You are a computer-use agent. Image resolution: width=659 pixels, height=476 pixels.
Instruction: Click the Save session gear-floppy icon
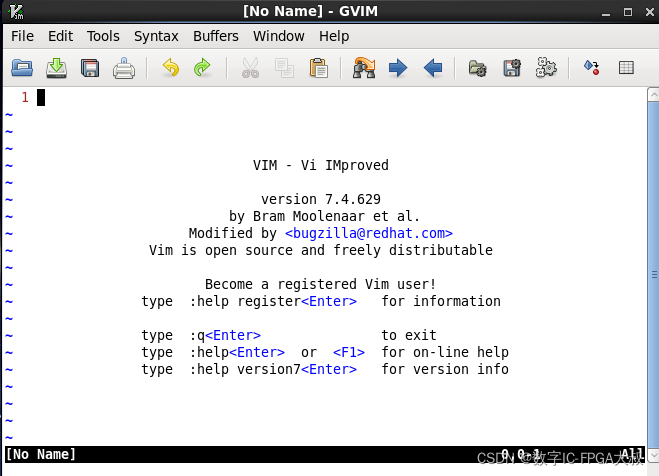click(x=512, y=68)
